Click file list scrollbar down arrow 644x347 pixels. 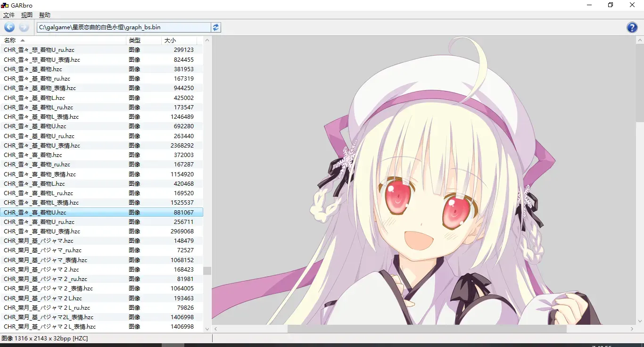pos(207,329)
